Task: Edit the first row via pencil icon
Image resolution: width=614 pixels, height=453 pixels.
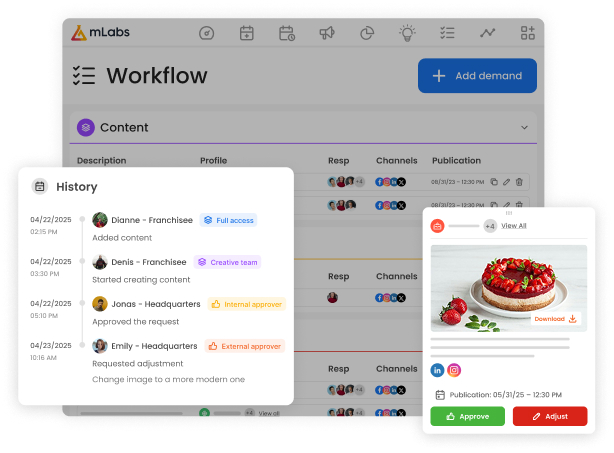Action: point(506,182)
